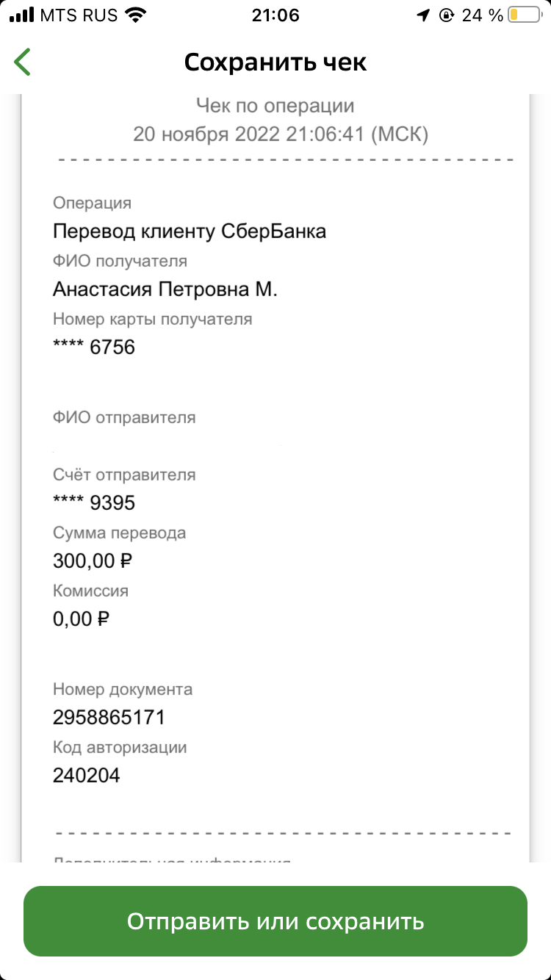Select the Чек по операции heading
The height and width of the screenshot is (980, 551).
275,106
